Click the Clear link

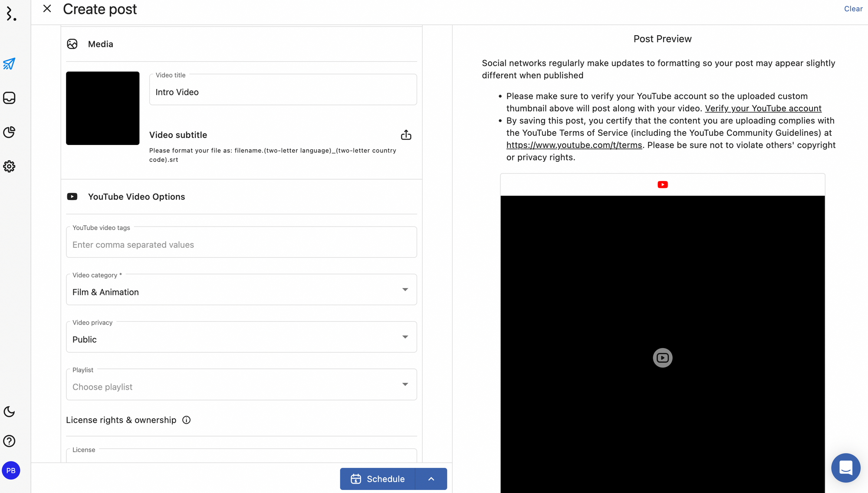coord(853,9)
